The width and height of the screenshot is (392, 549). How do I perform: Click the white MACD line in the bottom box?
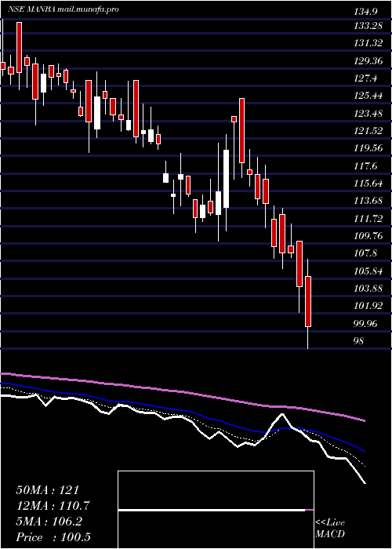tap(212, 510)
